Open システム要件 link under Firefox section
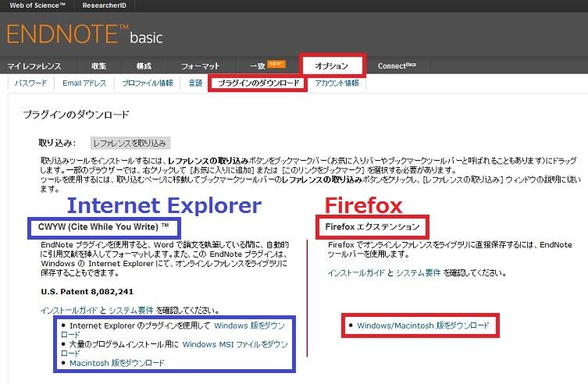Image resolution: width=588 pixels, height=384 pixels. (x=418, y=273)
